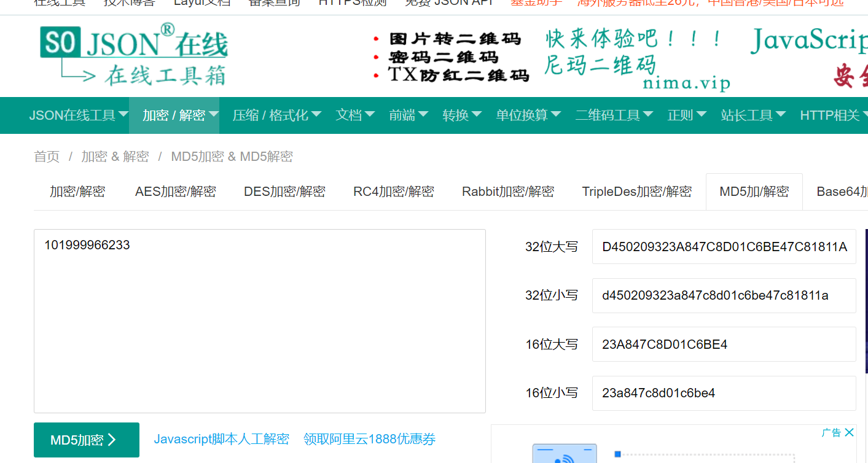Viewport: 868px width, 463px height.
Task: Expand the 加密 / 解密 dropdown menu
Action: [174, 115]
